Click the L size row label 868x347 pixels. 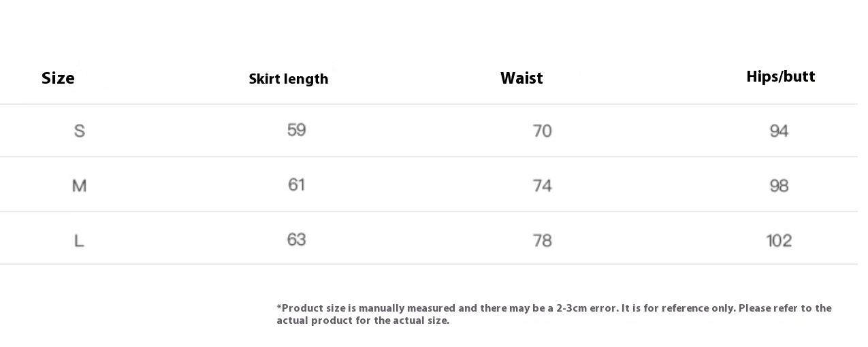coord(79,240)
